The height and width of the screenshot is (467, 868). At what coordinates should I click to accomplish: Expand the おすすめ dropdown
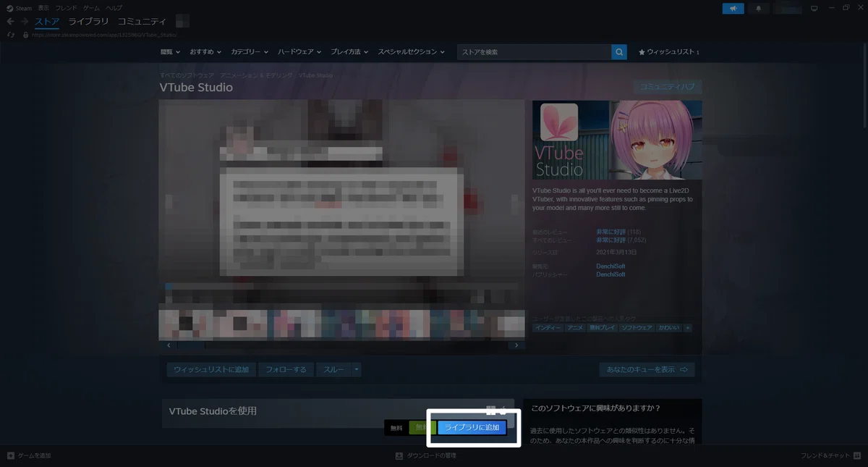(206, 52)
